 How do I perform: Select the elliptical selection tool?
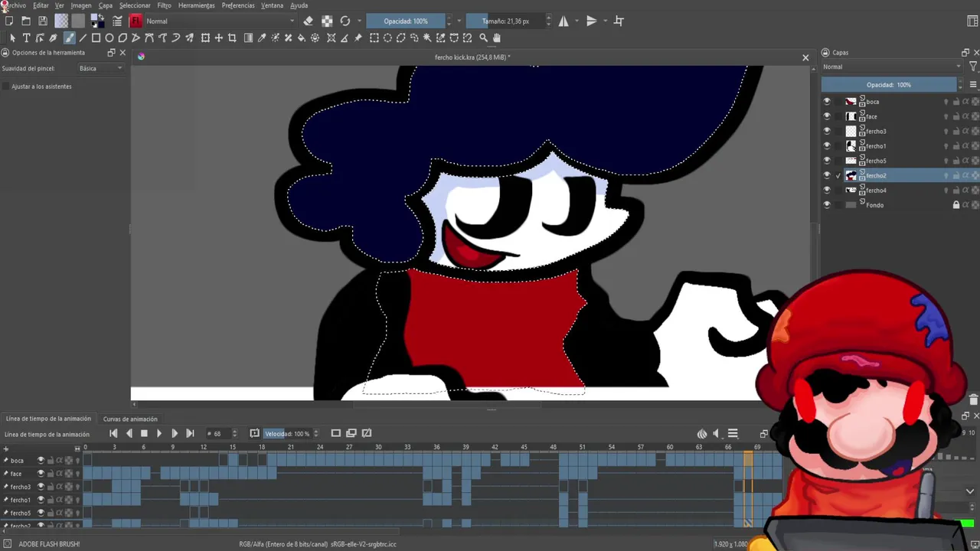click(387, 37)
